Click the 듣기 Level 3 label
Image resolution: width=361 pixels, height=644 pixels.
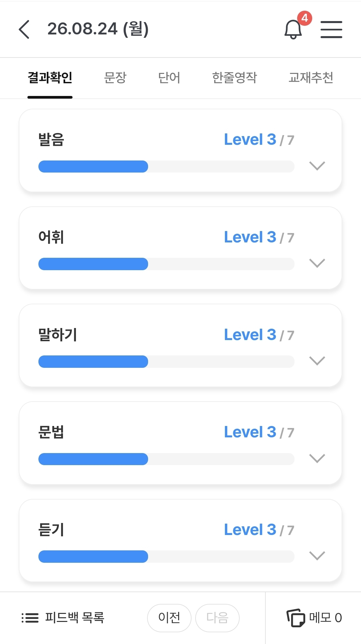coord(250,530)
